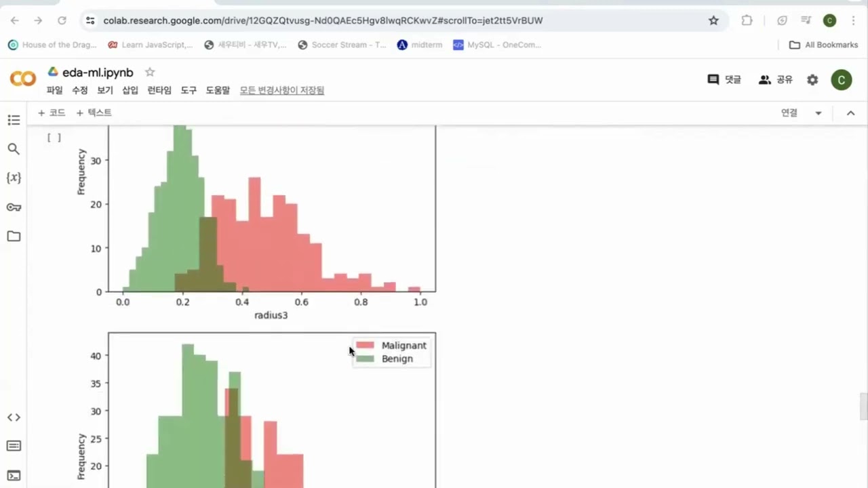Run the code cell bracket
The height and width of the screenshot is (488, 868).
(x=54, y=138)
